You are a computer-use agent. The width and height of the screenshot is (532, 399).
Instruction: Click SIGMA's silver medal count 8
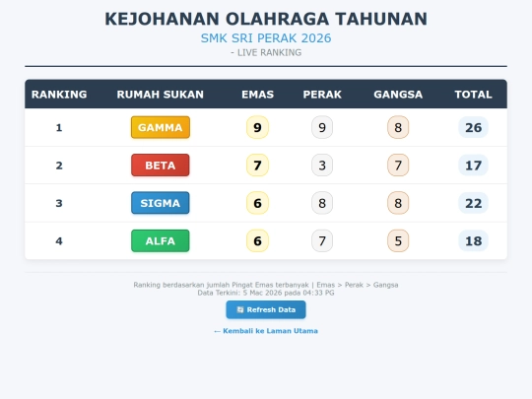click(x=322, y=203)
